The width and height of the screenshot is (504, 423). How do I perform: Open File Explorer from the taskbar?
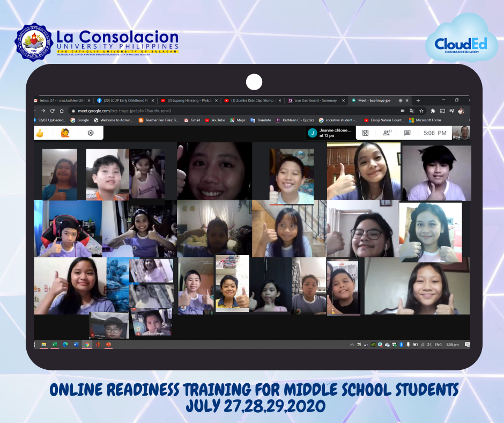click(x=44, y=345)
